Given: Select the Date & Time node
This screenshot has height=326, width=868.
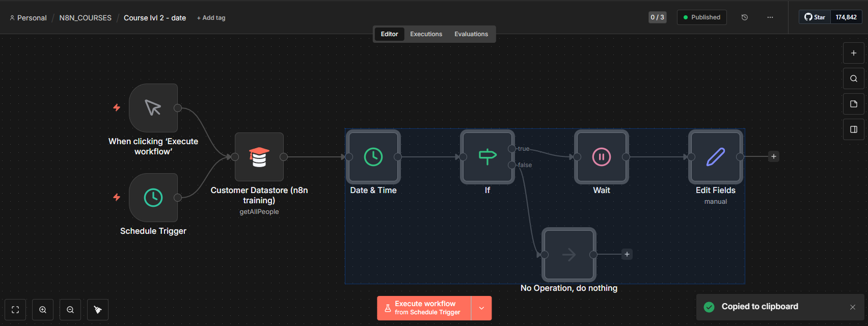Looking at the screenshot, I should point(373,157).
